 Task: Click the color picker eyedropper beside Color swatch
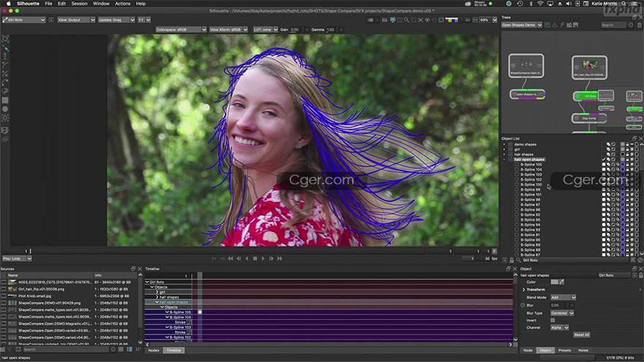(562, 282)
